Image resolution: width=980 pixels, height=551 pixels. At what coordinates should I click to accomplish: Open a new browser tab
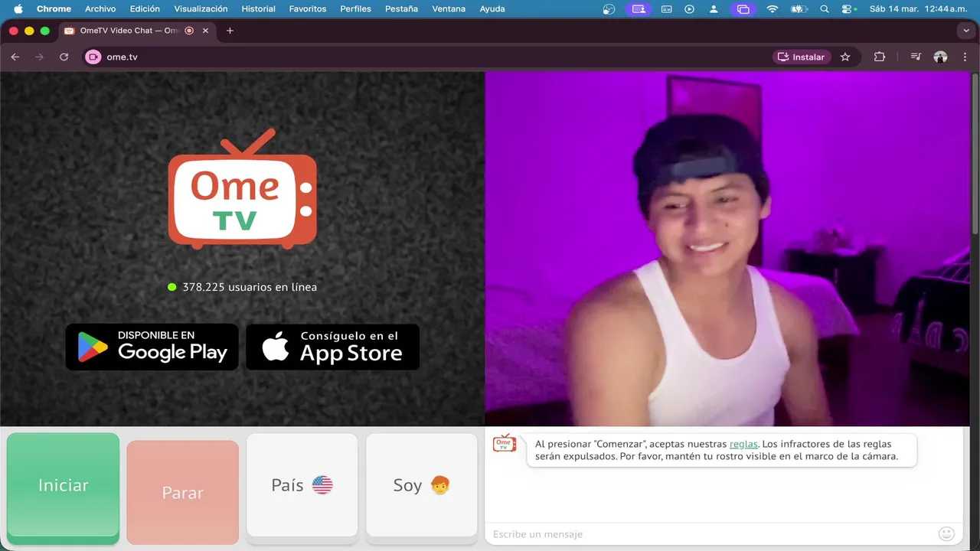tap(230, 31)
